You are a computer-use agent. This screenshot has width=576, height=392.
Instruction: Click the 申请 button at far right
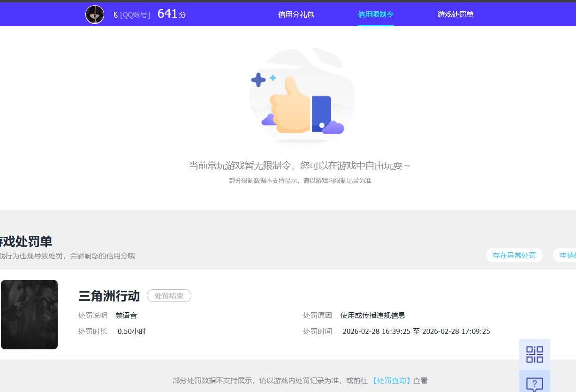[568, 255]
